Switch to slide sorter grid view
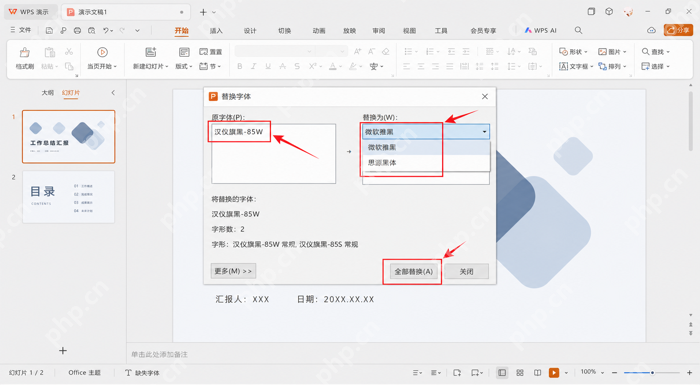 point(520,372)
